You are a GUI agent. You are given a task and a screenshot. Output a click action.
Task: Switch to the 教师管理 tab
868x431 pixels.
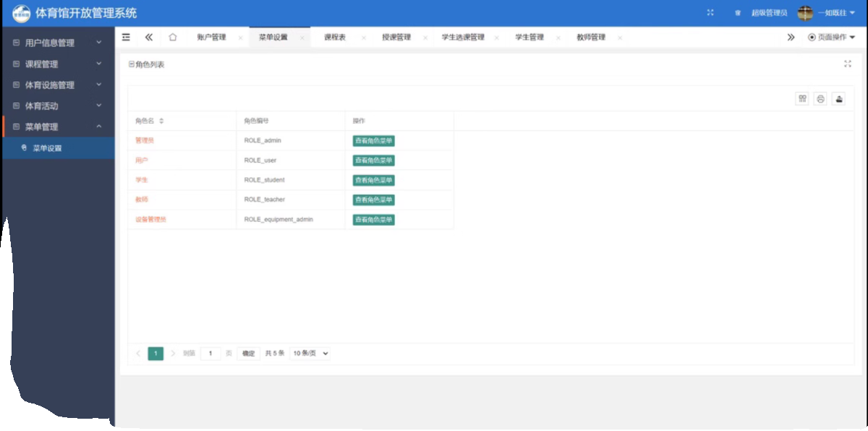tap(591, 37)
